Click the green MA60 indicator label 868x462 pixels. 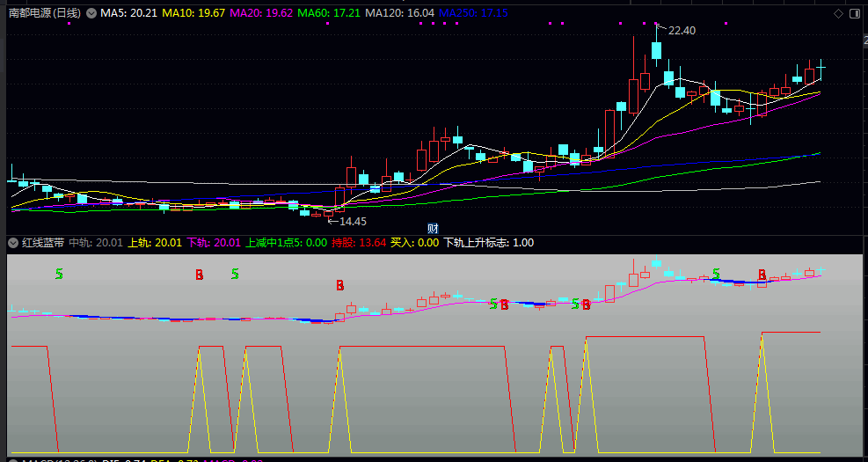coord(329,13)
